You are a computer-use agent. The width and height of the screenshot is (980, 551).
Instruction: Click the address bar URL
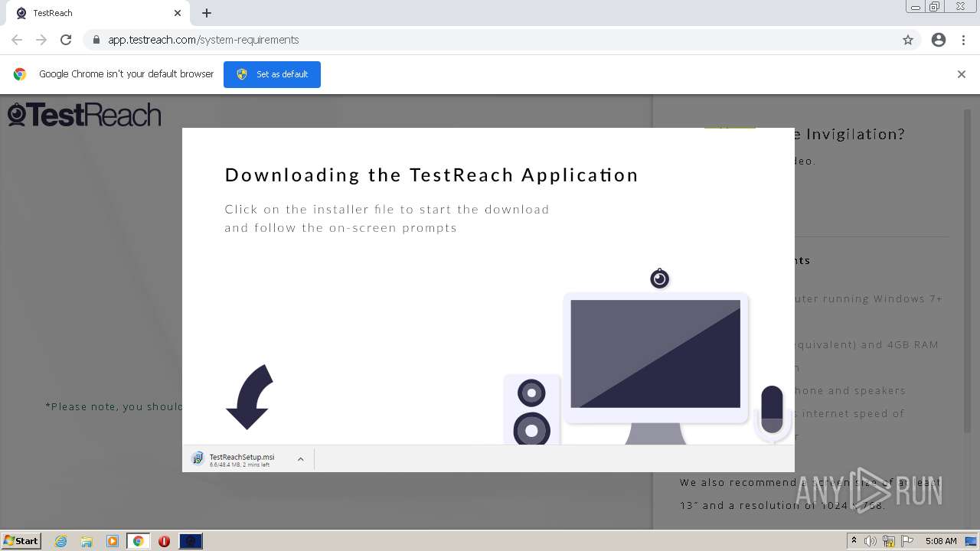[203, 40]
